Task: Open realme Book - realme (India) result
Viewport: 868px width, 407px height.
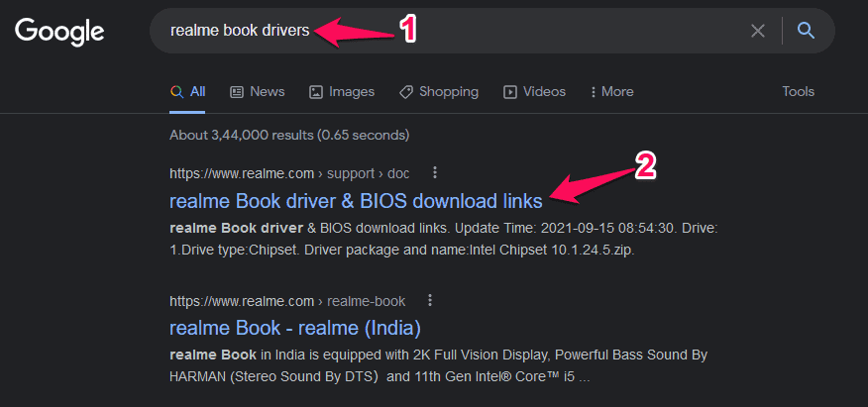Action: [295, 328]
